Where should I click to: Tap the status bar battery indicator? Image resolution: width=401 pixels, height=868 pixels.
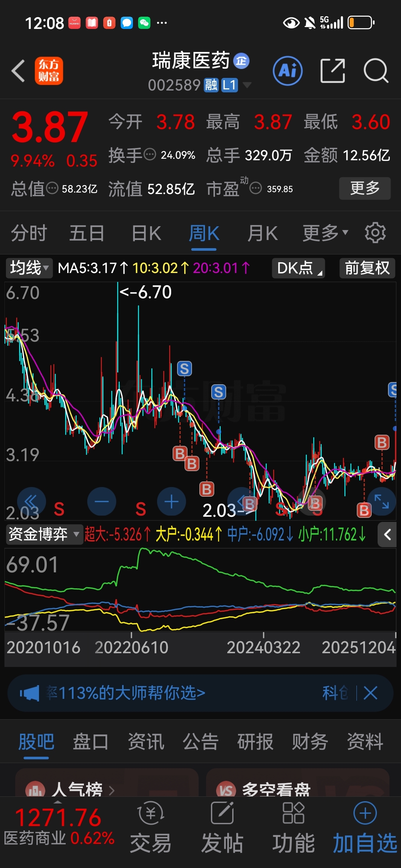pos(361,23)
